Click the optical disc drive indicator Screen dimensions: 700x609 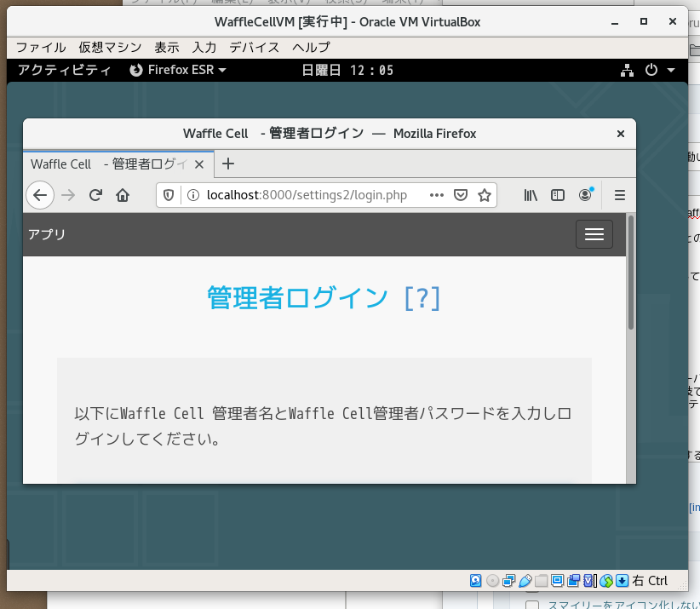(492, 580)
